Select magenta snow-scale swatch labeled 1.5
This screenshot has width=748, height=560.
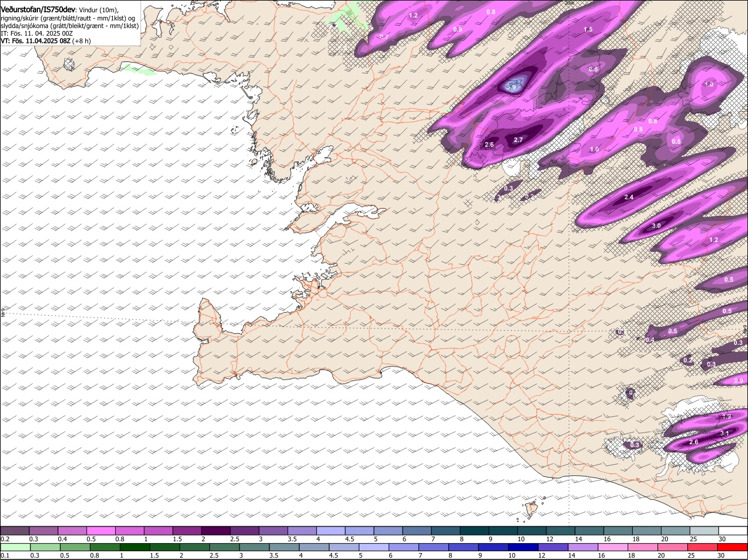[186, 530]
